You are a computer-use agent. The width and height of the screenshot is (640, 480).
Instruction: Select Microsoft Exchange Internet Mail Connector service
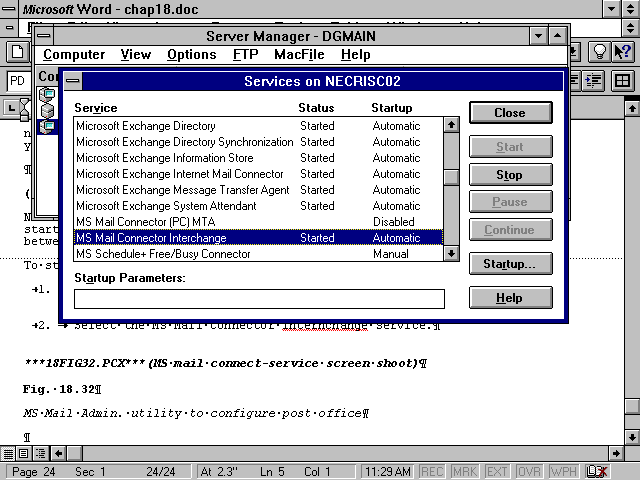[x=258, y=173]
